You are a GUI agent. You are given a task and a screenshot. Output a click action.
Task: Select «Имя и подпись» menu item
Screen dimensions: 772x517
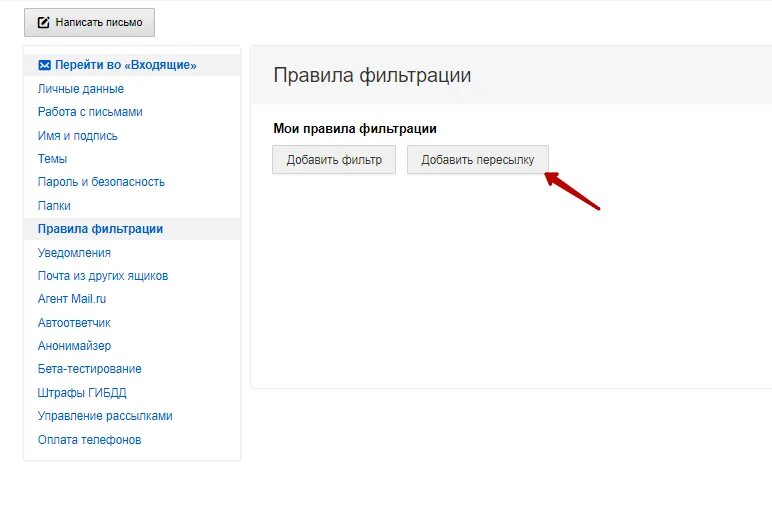(x=78, y=135)
